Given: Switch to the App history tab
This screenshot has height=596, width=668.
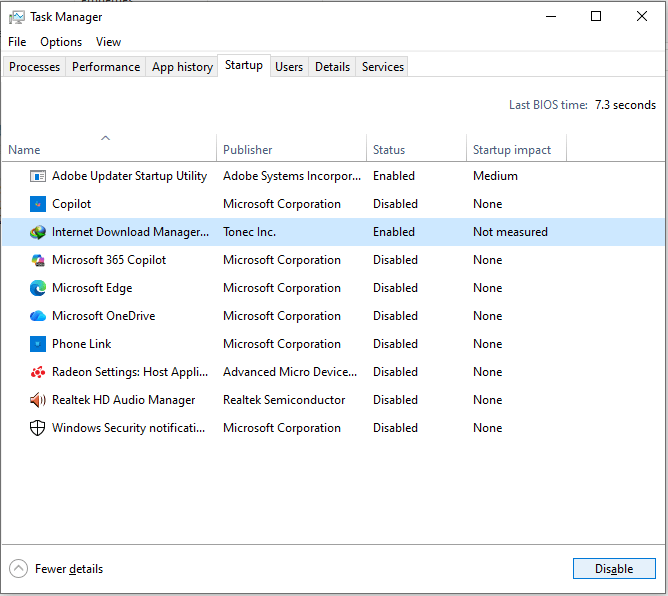Looking at the screenshot, I should (182, 67).
